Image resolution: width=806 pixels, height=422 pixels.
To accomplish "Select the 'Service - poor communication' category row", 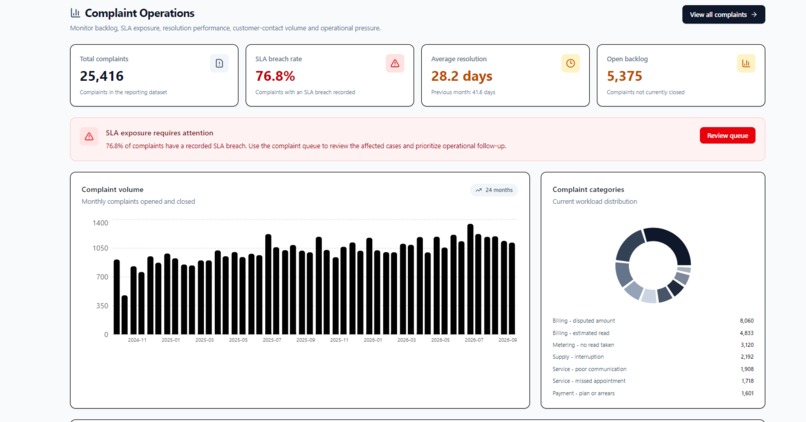I will coord(653,369).
